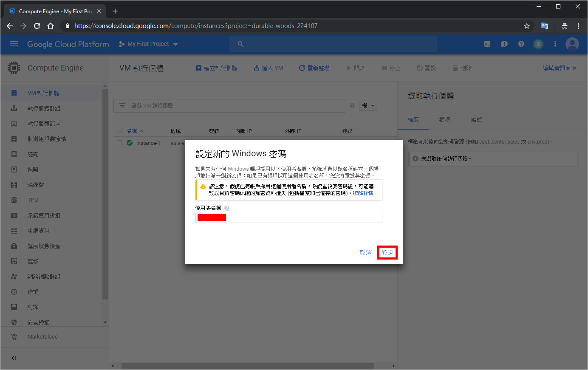Click help icon beside 使用者名稱 label

[227, 208]
